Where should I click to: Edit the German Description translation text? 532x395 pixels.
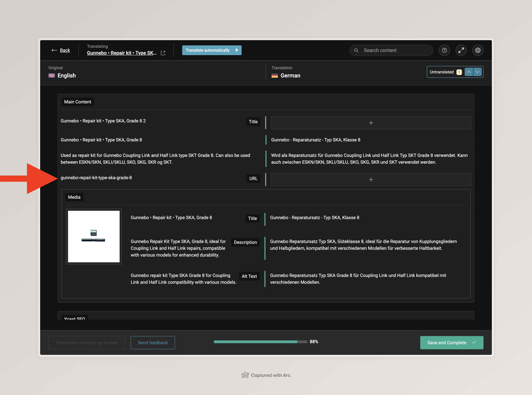click(x=363, y=245)
